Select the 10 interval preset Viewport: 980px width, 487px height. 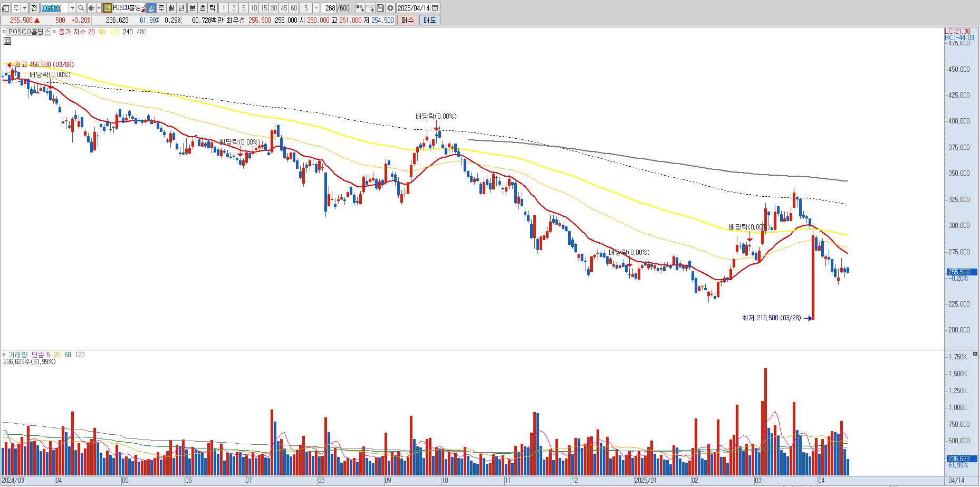click(x=254, y=8)
